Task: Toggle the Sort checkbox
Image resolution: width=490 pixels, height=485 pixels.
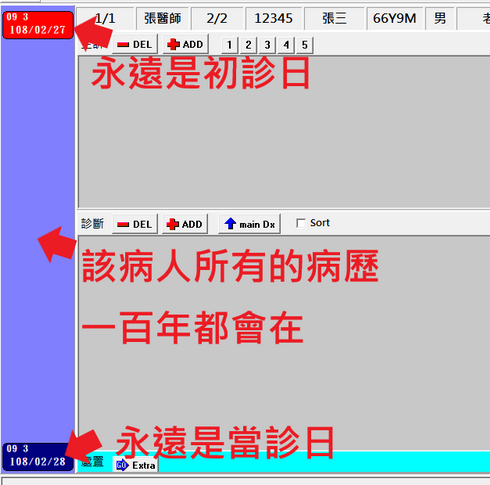Action: (301, 223)
